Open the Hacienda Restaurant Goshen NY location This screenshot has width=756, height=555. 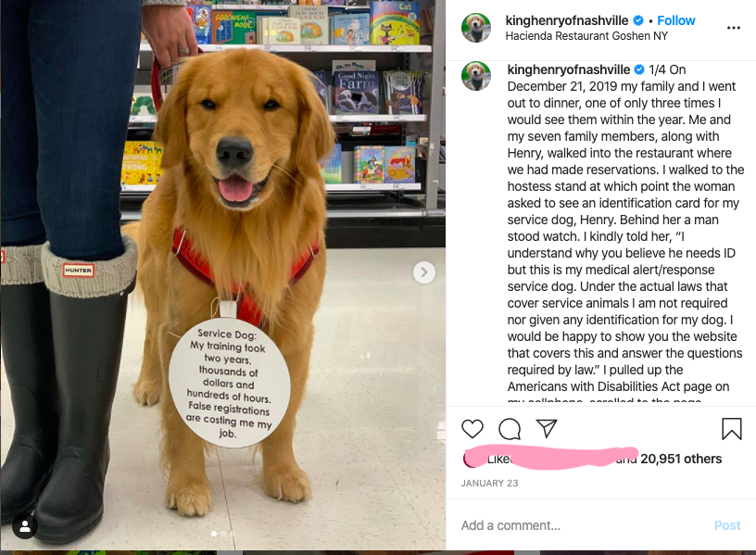coord(586,36)
